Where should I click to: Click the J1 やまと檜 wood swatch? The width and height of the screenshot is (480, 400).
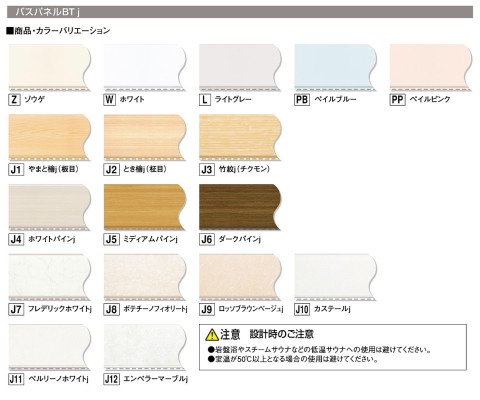point(49,138)
